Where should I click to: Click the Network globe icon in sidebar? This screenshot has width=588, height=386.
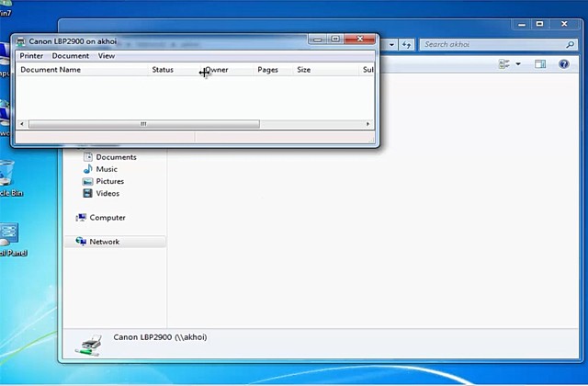pos(81,241)
